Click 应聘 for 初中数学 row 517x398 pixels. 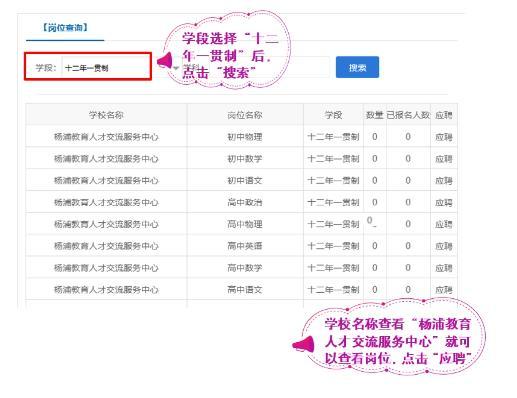click(x=444, y=159)
